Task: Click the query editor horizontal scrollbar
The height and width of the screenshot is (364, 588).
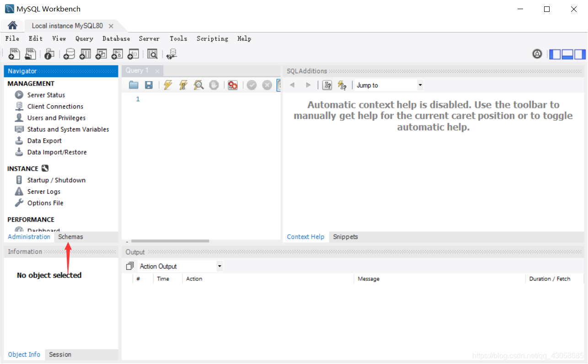Action: click(x=170, y=241)
